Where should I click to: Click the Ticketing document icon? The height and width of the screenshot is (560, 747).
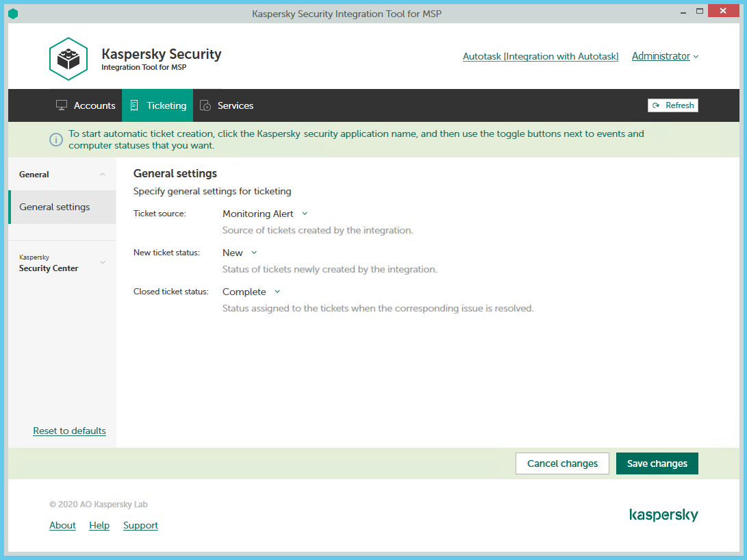pyautogui.click(x=136, y=105)
